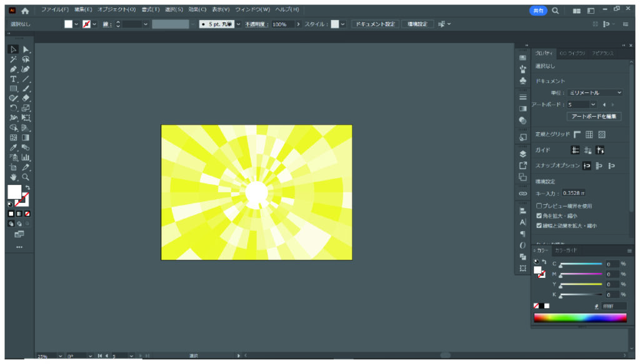The width and height of the screenshot is (640, 364).
Task: Select the Scale tool
Action: point(26,108)
